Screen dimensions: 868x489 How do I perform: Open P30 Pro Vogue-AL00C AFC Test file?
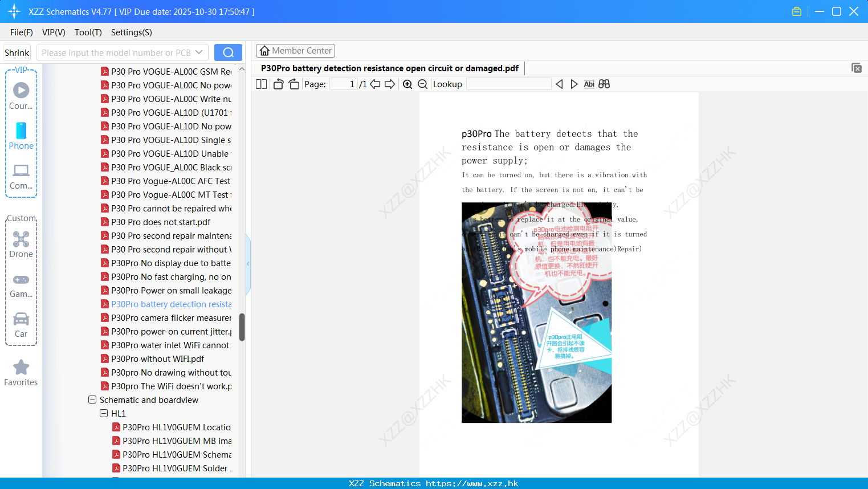(x=171, y=181)
